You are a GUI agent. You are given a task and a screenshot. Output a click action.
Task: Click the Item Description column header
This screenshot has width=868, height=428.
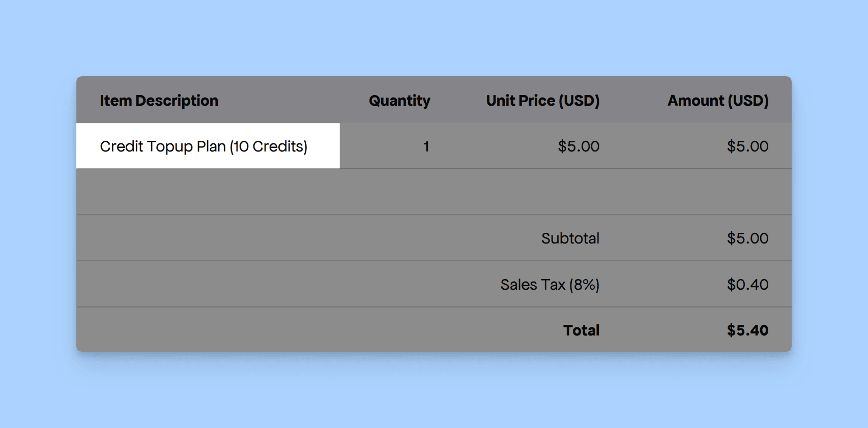click(x=159, y=101)
